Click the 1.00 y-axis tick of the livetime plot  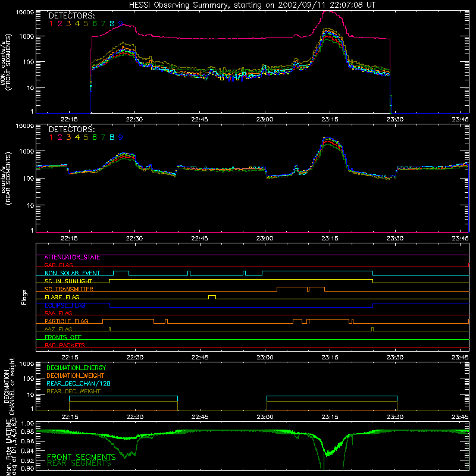point(27,423)
